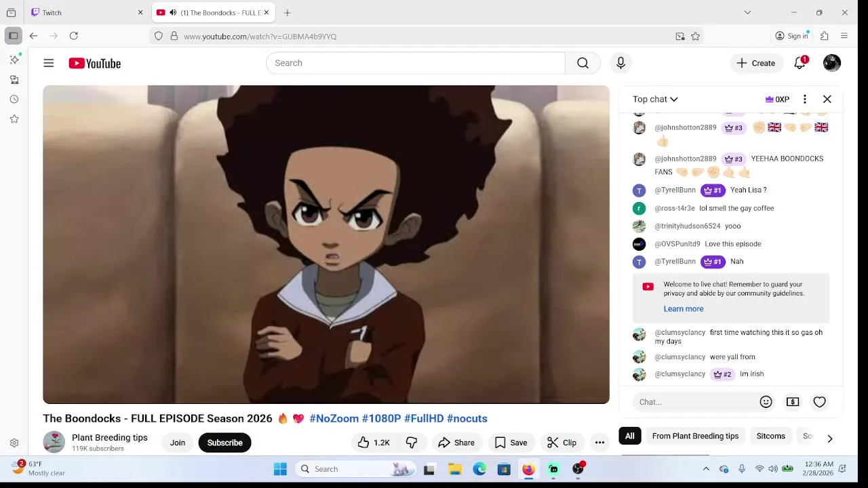Open the AI chatbot sidebar sparkle icon
868x488 pixels.
tap(14, 60)
